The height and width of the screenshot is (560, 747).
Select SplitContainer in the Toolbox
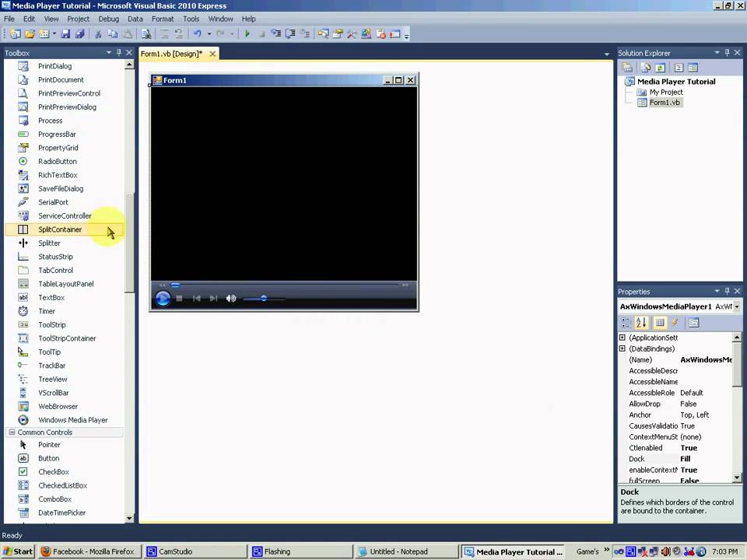tap(65, 229)
